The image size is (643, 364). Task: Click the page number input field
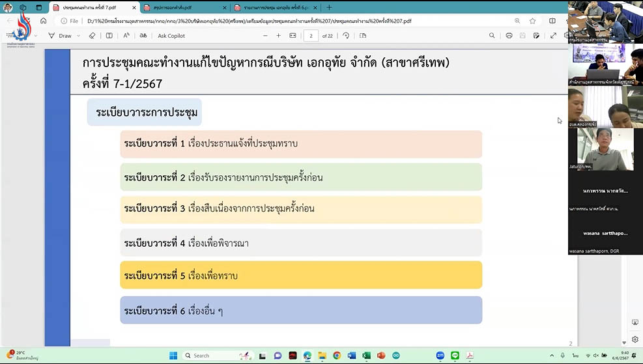tap(311, 36)
